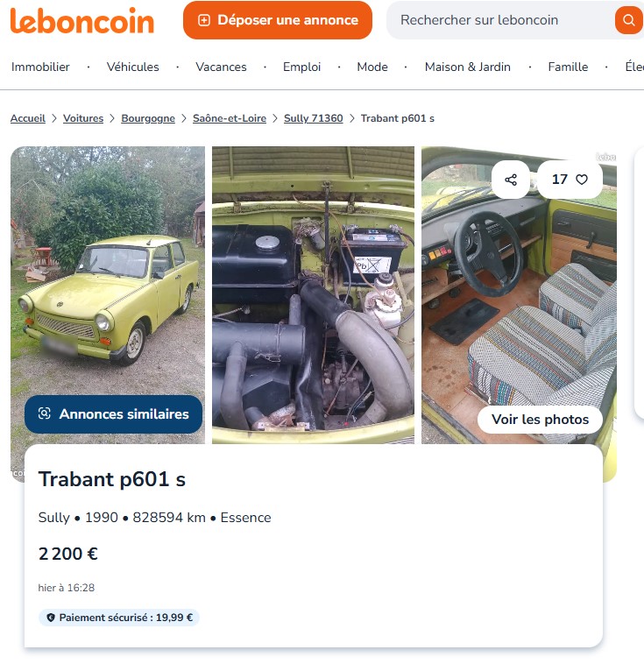Open the Véhicules category menu
Image resolution: width=644 pixels, height=664 pixels.
[132, 67]
